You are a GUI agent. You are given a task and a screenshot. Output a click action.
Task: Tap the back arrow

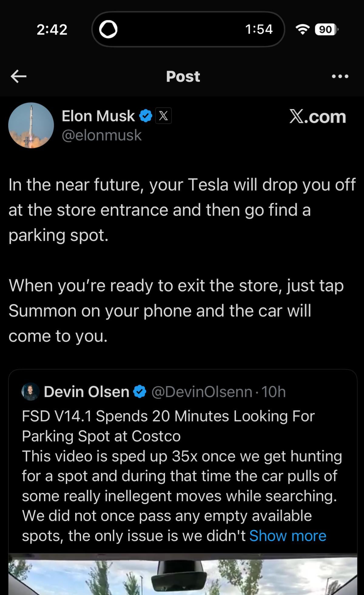pos(19,76)
